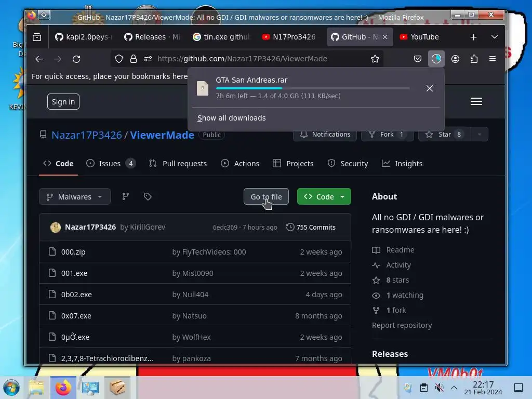Click Report repository link
Image resolution: width=532 pixels, height=399 pixels.
(402, 325)
